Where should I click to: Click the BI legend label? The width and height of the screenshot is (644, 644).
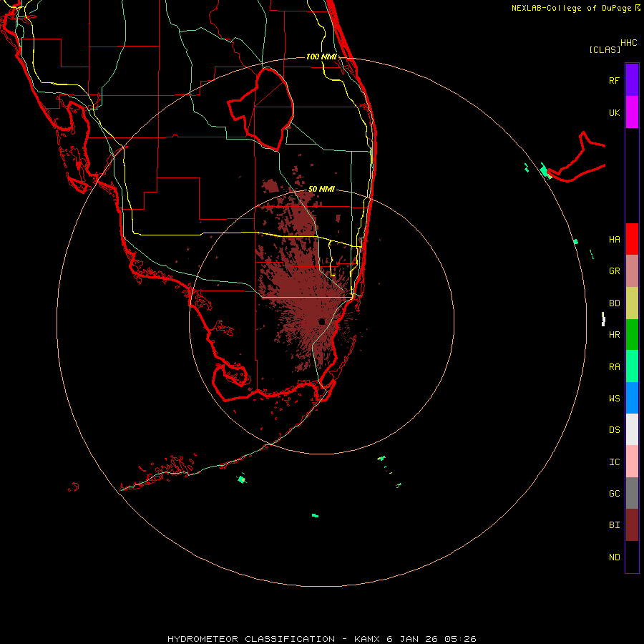(614, 525)
